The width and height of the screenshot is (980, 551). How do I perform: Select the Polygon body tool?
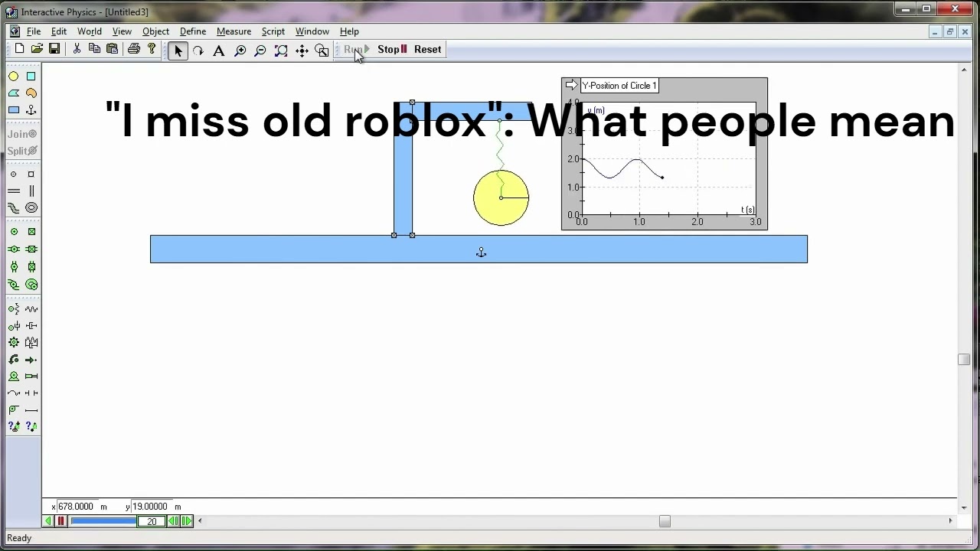click(14, 93)
